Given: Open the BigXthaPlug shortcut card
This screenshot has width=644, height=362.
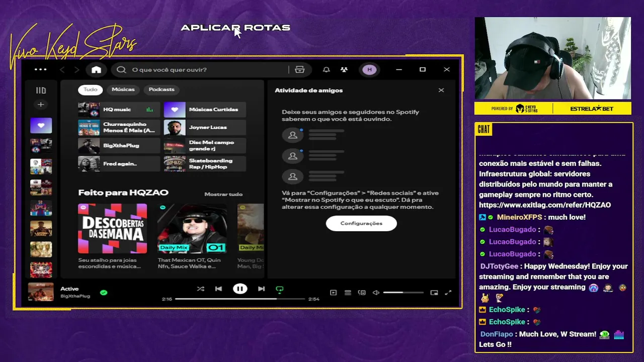Looking at the screenshot, I should coord(119,146).
